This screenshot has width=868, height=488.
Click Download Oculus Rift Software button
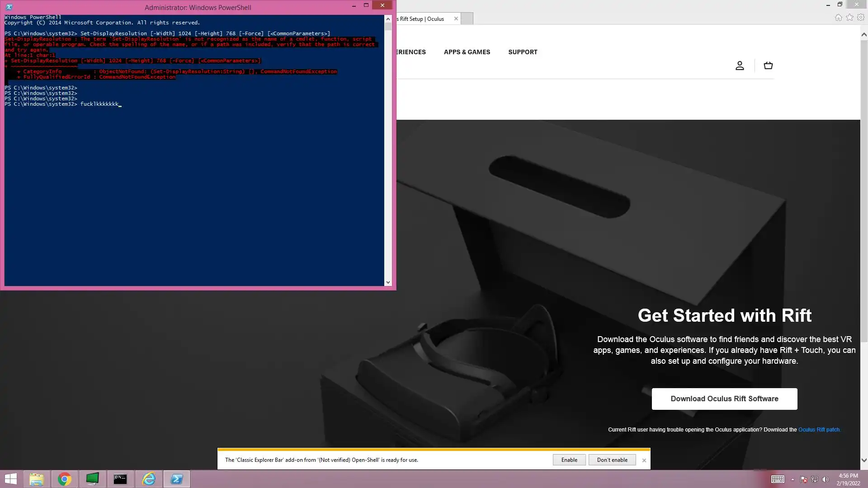point(724,399)
